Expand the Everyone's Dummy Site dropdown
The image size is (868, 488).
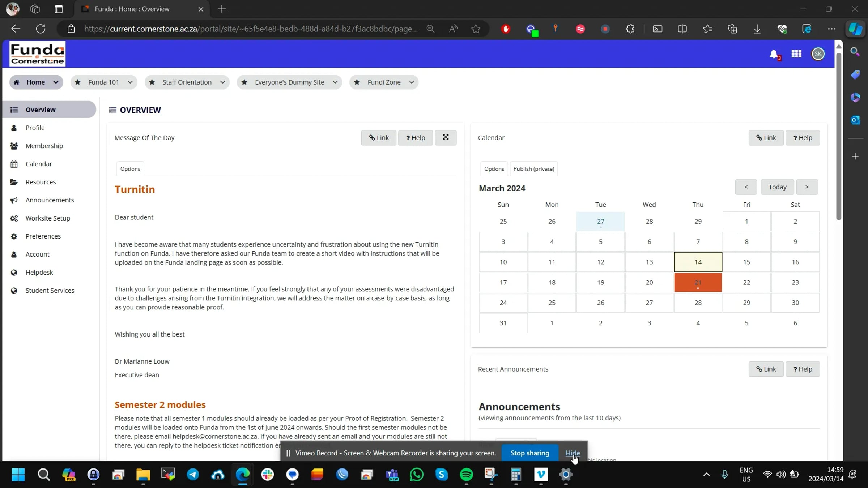[335, 82]
